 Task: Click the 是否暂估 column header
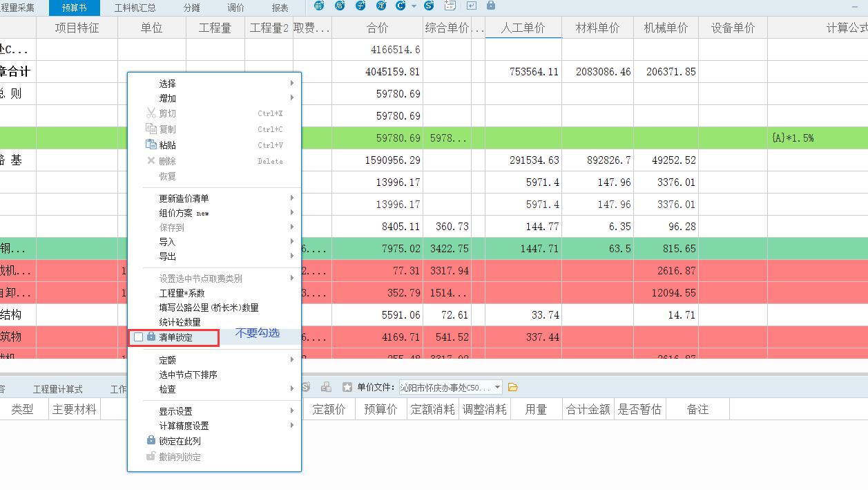click(640, 409)
